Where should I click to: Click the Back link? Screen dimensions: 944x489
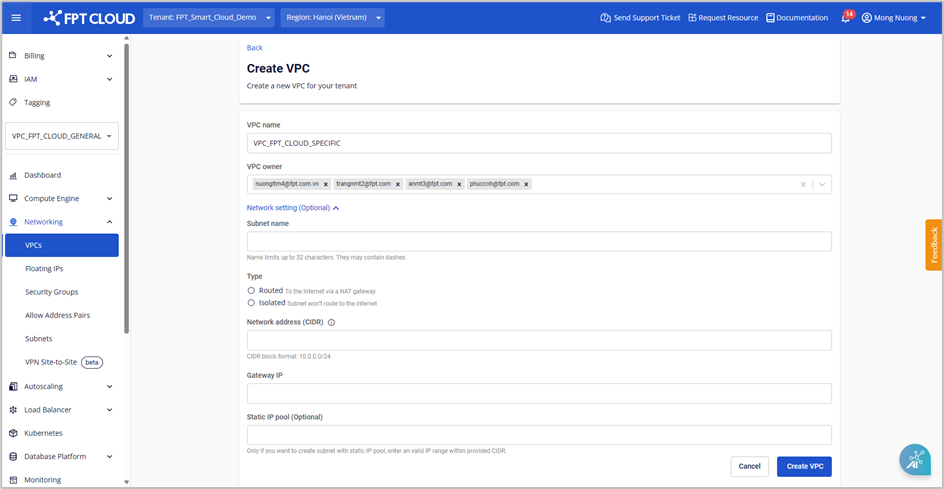[254, 48]
